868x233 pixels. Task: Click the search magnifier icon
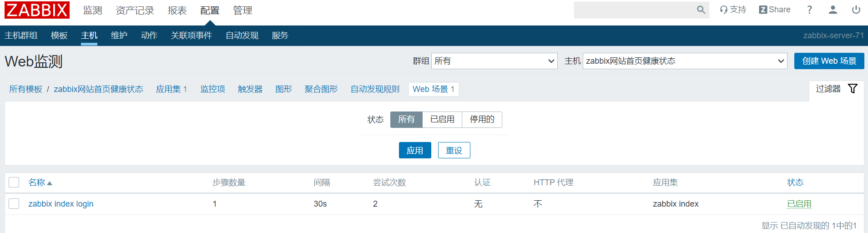point(701,10)
